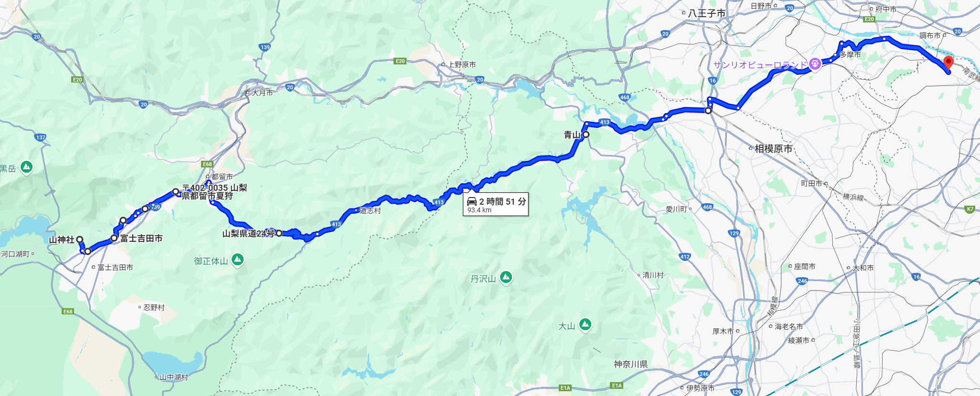Viewport: 980px width, 396px height.
Task: Click the E68 highway shield near 都留市
Action: click(x=207, y=164)
